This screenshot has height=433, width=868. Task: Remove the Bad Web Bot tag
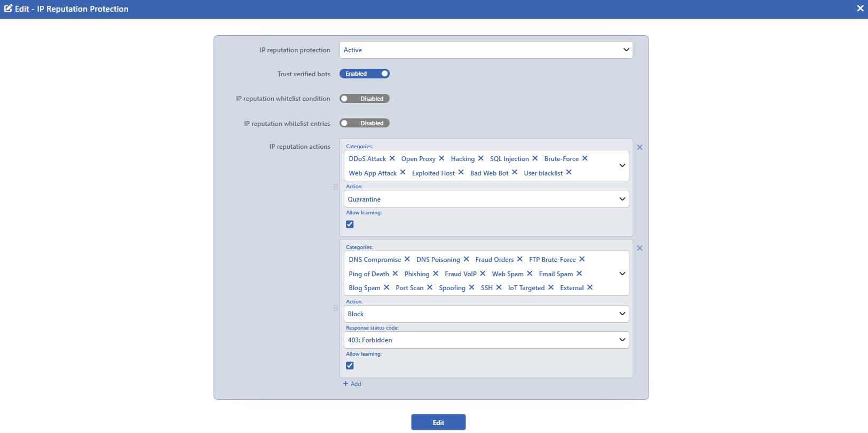click(515, 172)
